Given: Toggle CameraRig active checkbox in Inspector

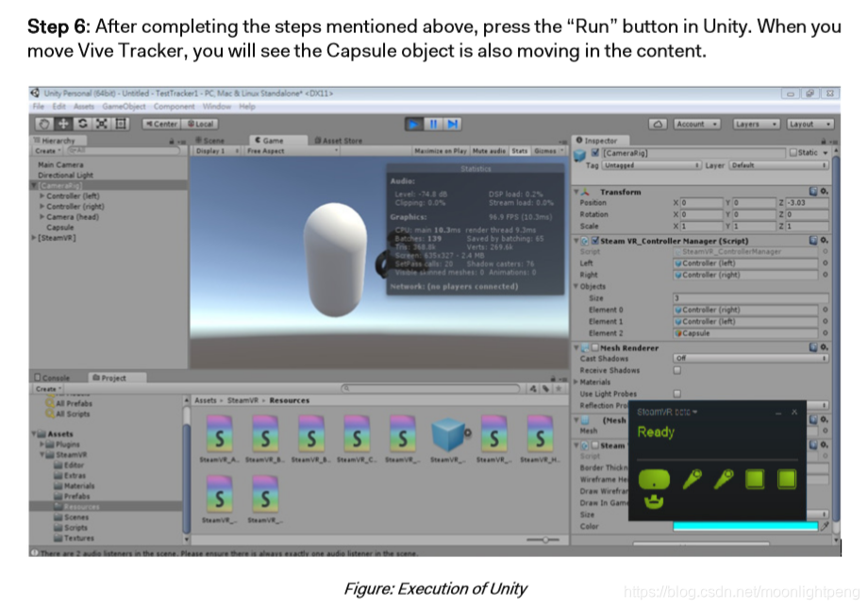Looking at the screenshot, I should [595, 152].
